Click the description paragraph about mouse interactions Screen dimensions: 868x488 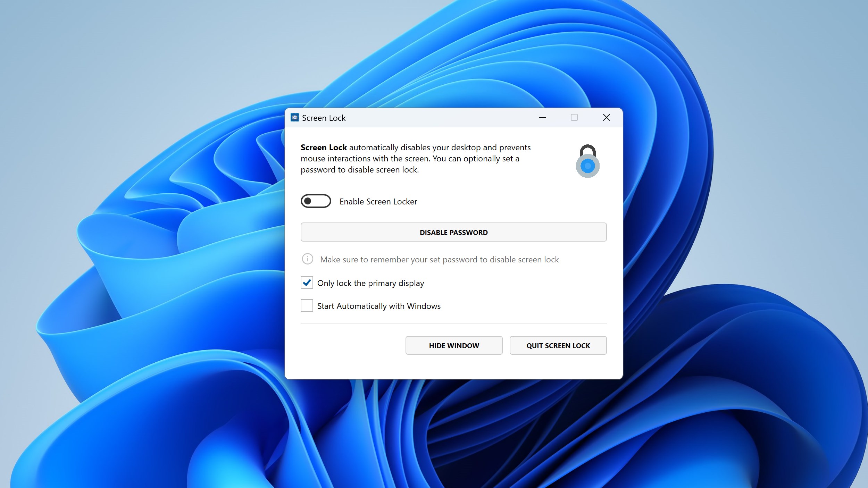coord(410,159)
